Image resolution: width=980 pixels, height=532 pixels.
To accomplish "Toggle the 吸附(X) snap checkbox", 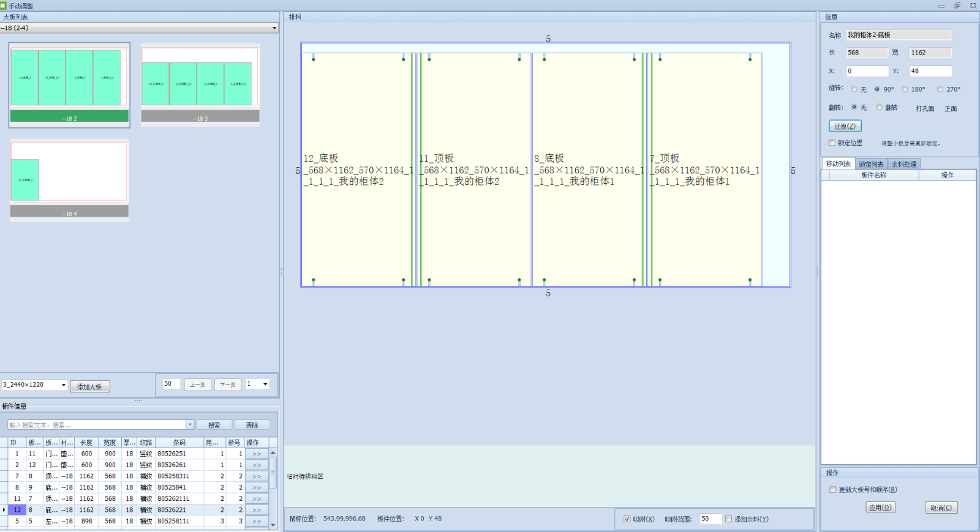I will (627, 519).
